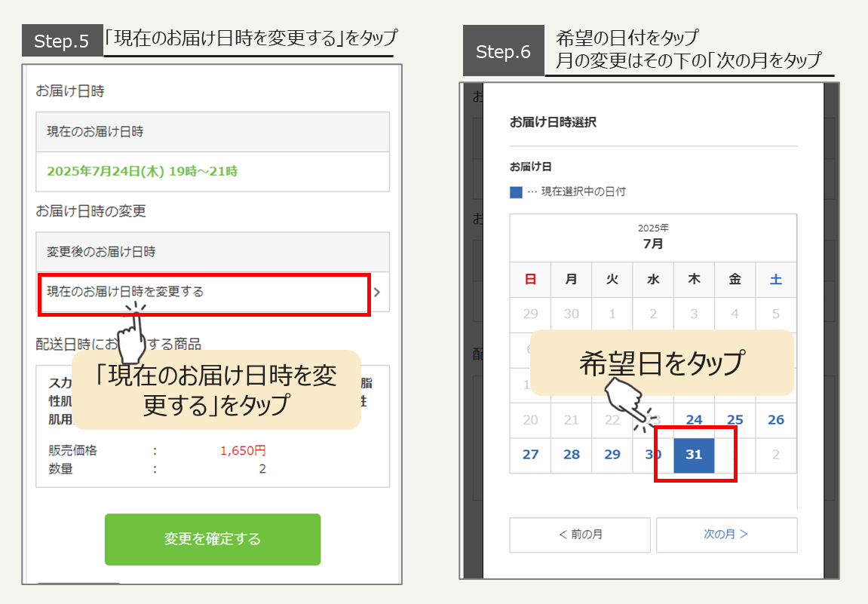
Task: Tap the 「現在のお届け日時を変更する」 button
Action: pyautogui.click(x=204, y=293)
